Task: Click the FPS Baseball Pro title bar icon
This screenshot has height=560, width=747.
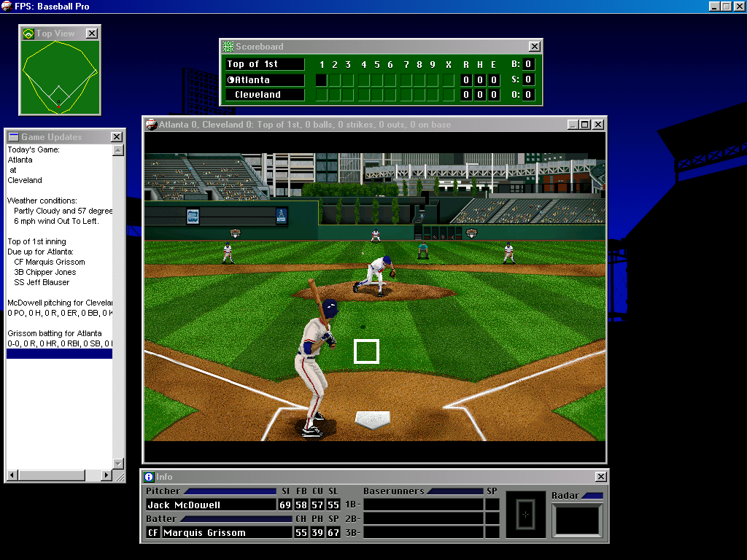Action: 7,6
